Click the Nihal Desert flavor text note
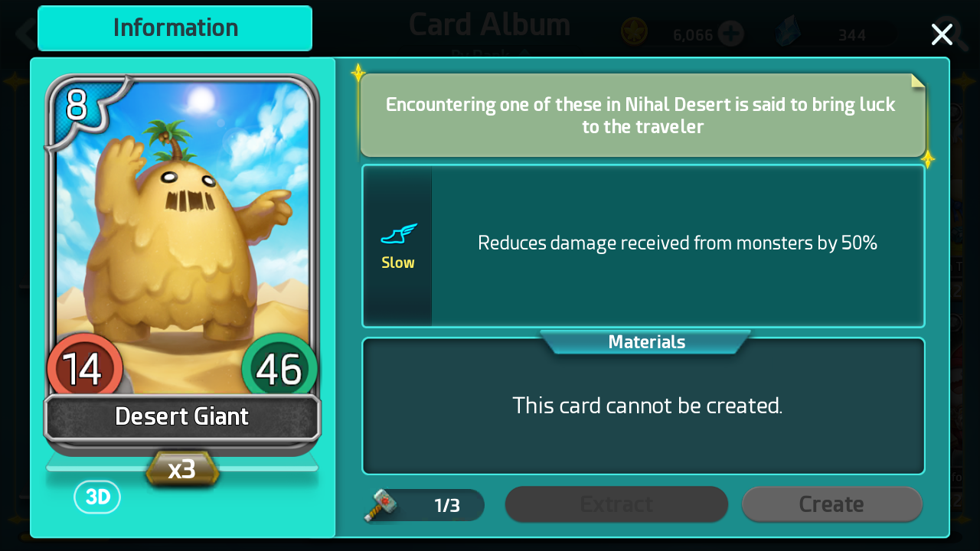 [642, 116]
